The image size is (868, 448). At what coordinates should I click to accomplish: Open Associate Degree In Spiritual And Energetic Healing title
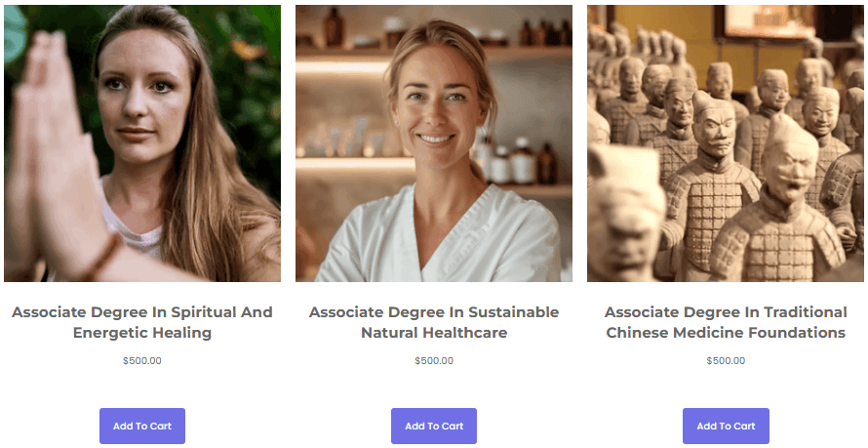(142, 322)
